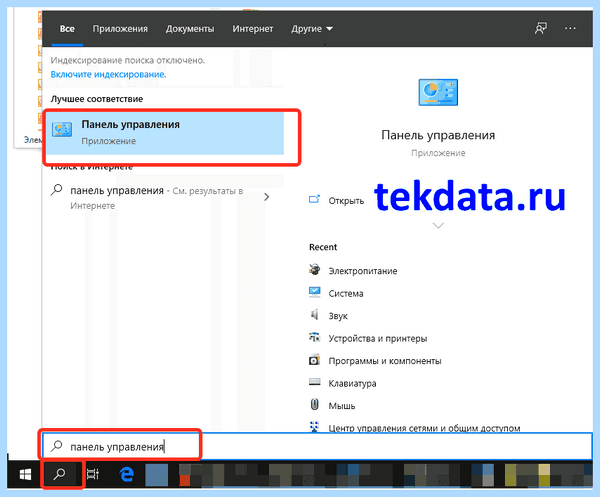Click the search text input field
This screenshot has height=497, width=600.
[x=317, y=446]
